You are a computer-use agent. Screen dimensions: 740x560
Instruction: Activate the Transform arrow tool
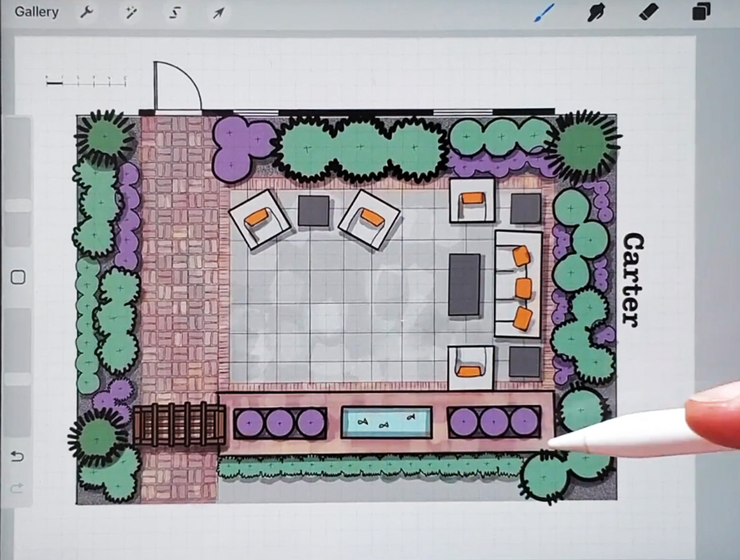pos(219,13)
